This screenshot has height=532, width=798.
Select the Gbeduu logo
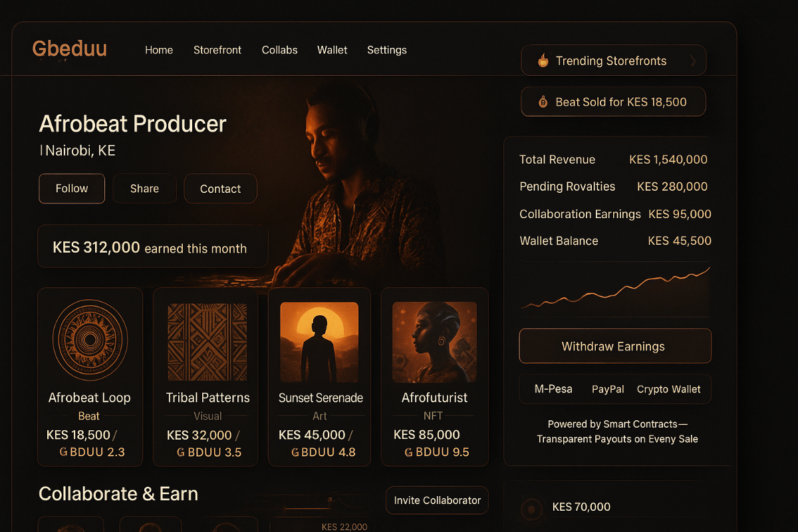[x=69, y=49]
